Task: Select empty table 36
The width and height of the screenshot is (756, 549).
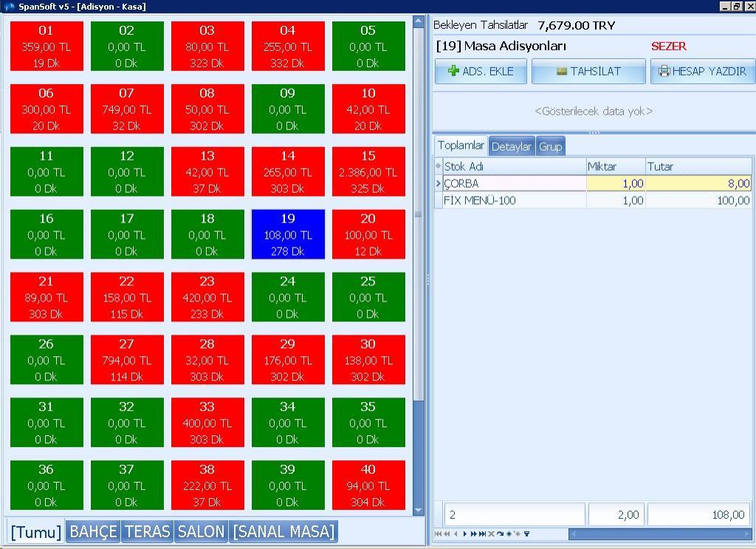Action: tap(47, 485)
